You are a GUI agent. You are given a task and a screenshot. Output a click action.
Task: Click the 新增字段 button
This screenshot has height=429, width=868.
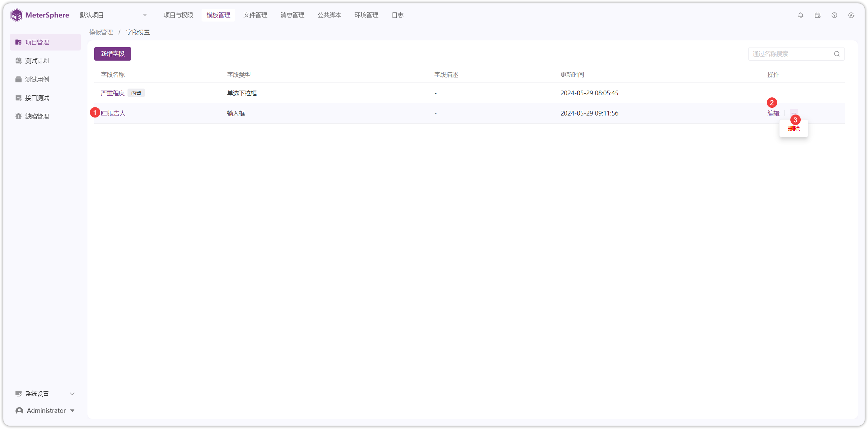(x=113, y=54)
